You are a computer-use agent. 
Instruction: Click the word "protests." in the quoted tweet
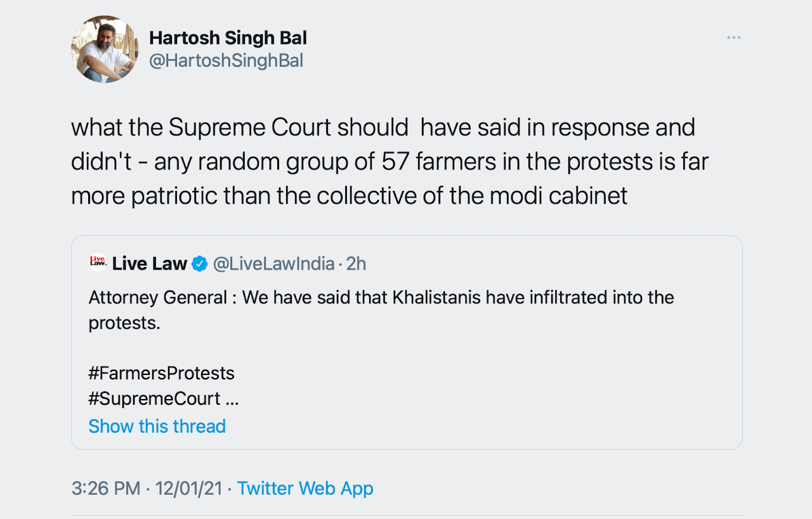tap(124, 322)
